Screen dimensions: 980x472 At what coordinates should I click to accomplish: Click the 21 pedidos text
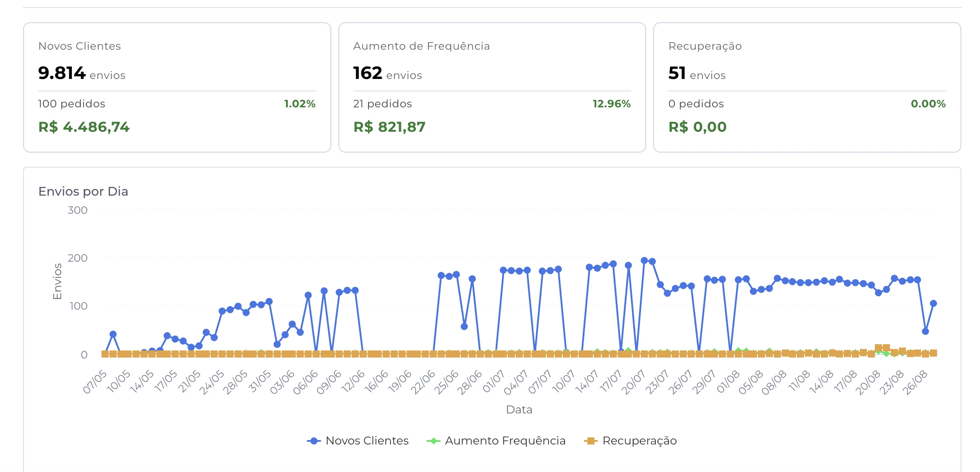pos(382,104)
